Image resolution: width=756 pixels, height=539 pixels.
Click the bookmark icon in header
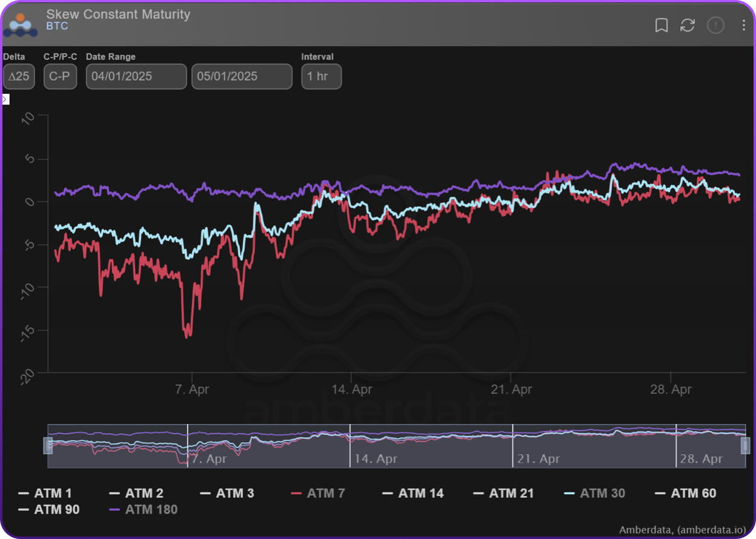tap(661, 25)
